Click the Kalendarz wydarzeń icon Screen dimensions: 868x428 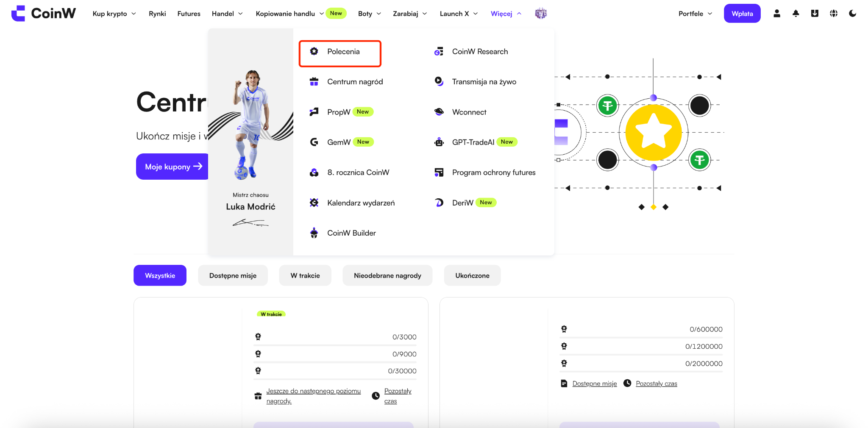(314, 203)
